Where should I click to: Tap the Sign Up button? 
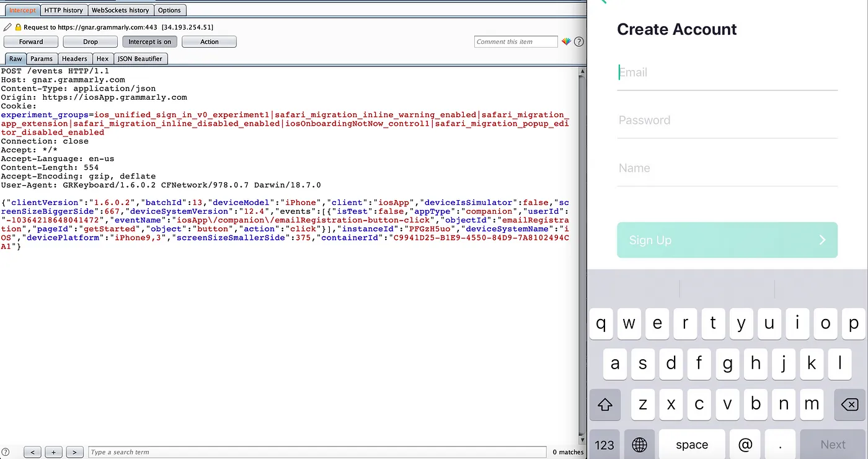[727, 240]
